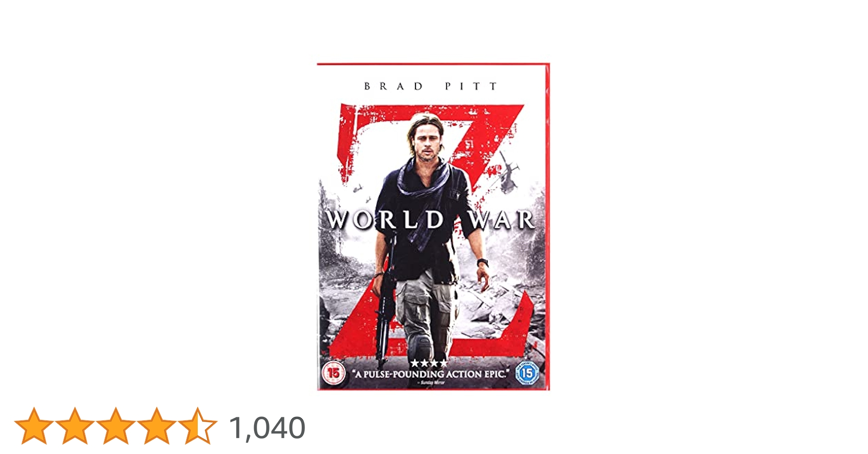Click the BRAD PITT name text on cover
Screen dimensions: 868x454
pyautogui.click(x=430, y=86)
